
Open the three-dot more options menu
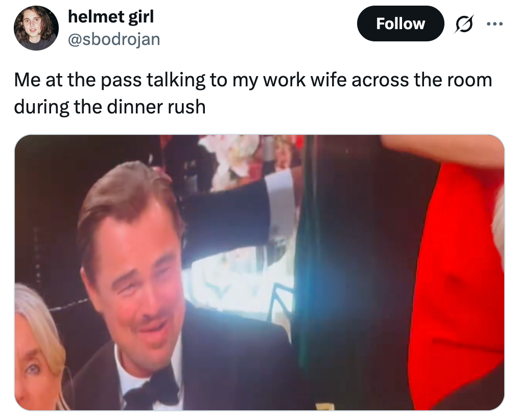click(495, 24)
